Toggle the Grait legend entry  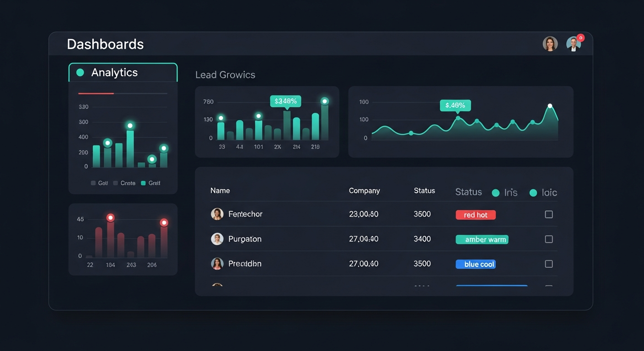point(150,183)
